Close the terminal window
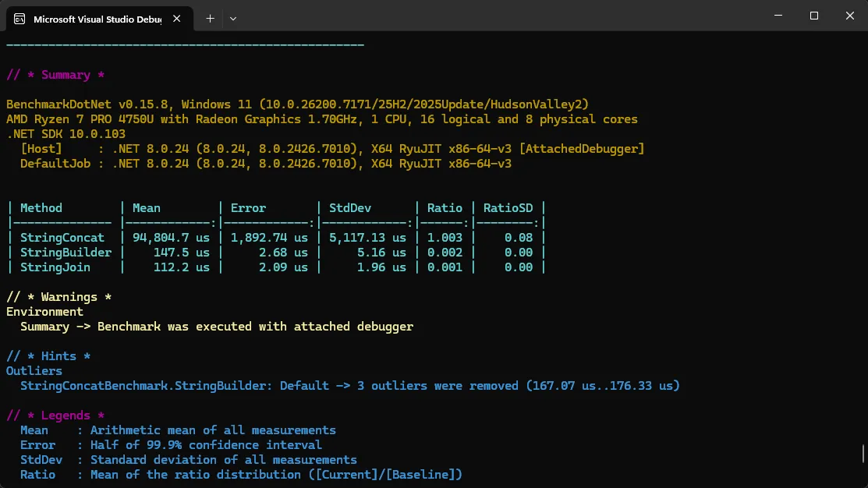The image size is (868, 488). click(849, 16)
